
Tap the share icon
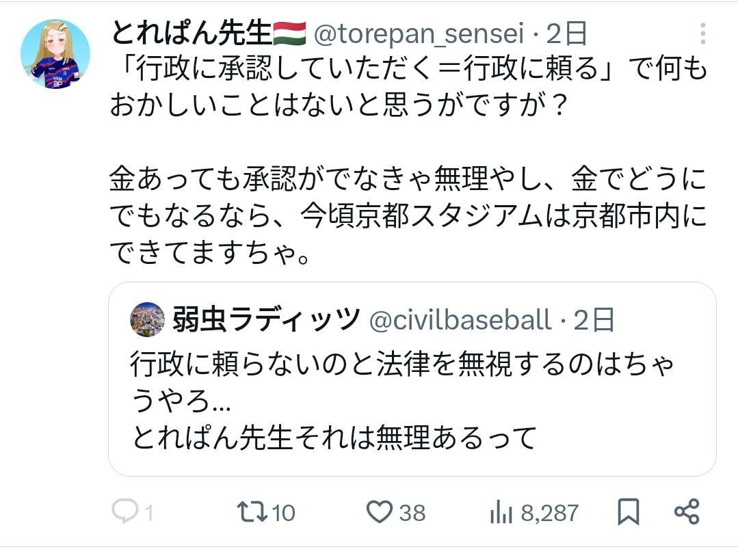[686, 512]
